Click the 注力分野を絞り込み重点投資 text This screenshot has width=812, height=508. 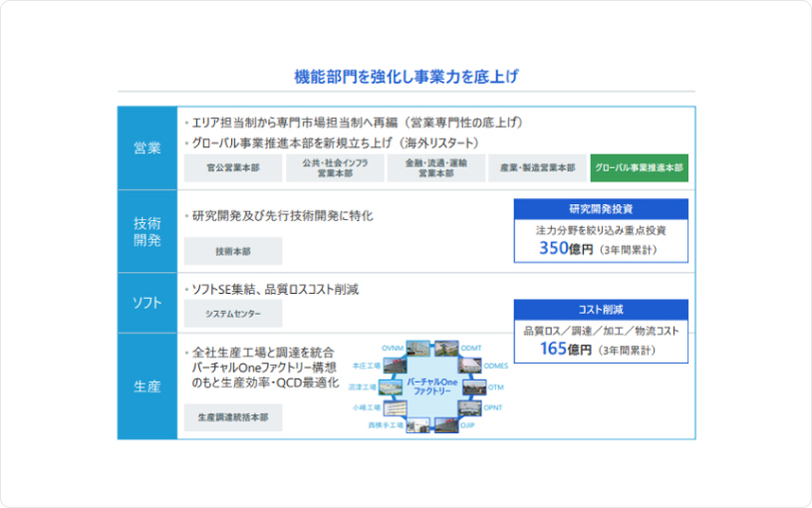601,230
